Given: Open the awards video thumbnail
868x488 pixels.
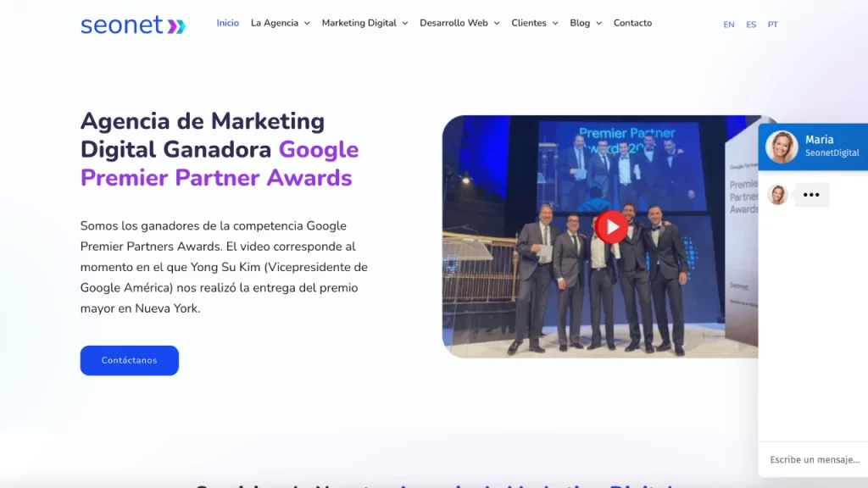Looking at the screenshot, I should pyautogui.click(x=600, y=236).
